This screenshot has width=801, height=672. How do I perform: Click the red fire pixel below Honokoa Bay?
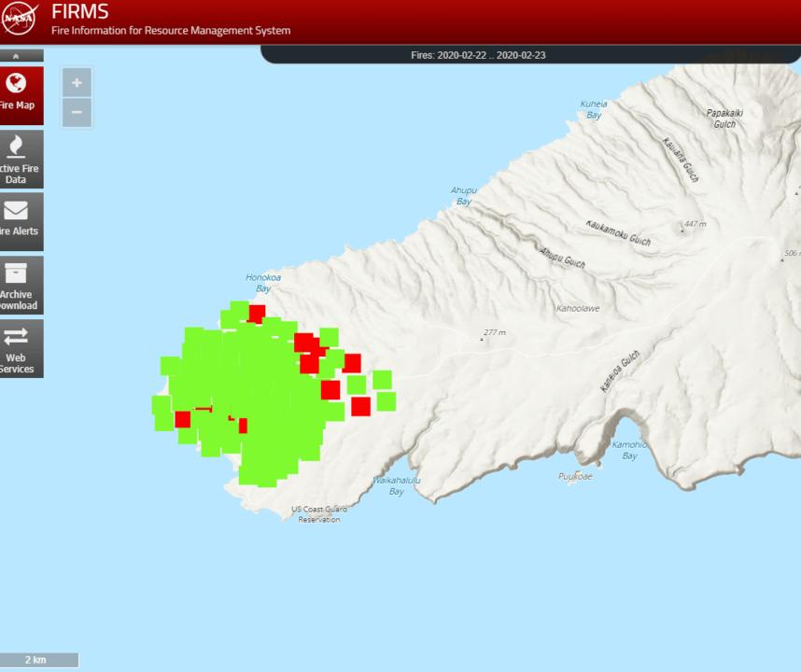point(257,314)
